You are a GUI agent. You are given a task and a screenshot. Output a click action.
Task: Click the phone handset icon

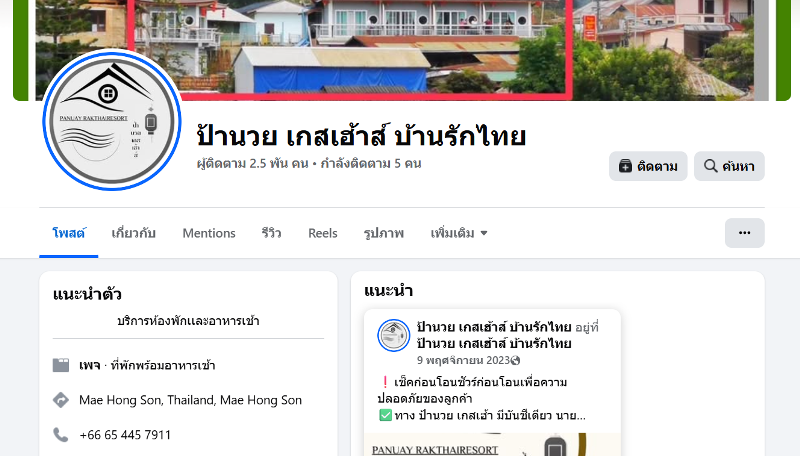click(x=61, y=435)
